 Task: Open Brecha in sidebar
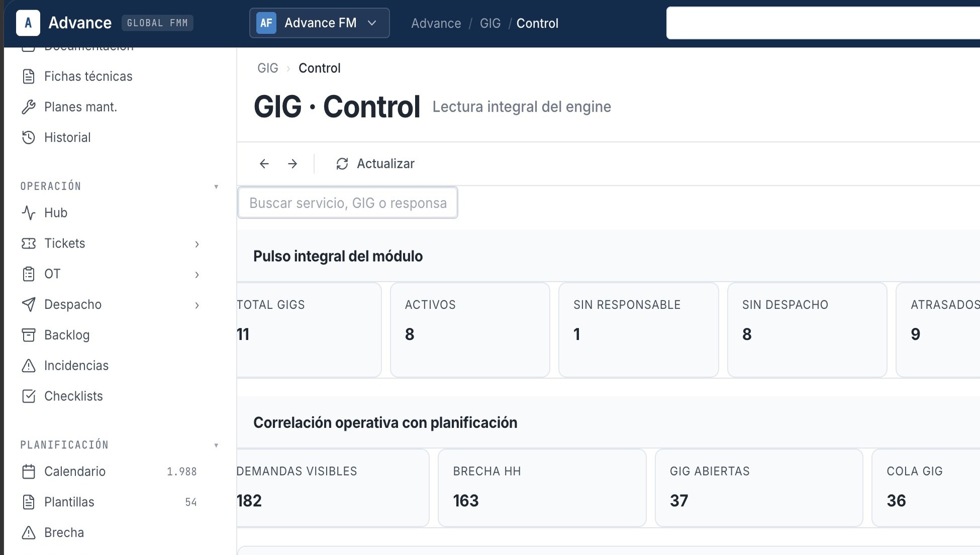(64, 533)
